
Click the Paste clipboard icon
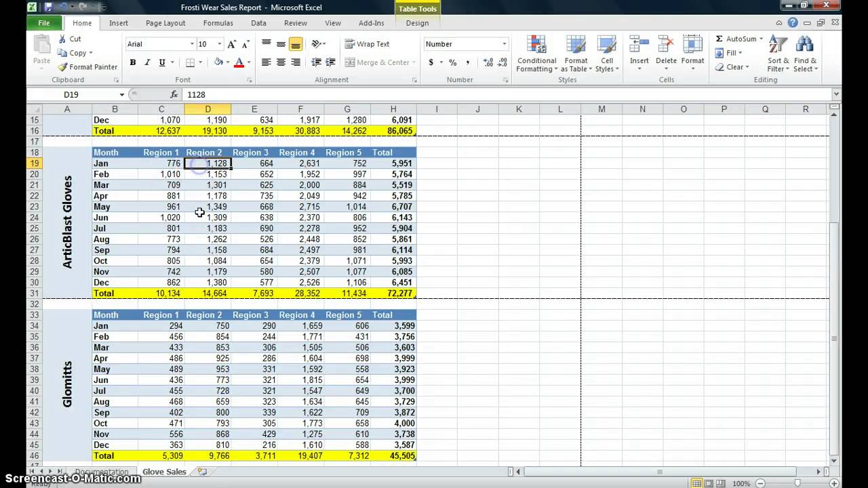[x=42, y=45]
